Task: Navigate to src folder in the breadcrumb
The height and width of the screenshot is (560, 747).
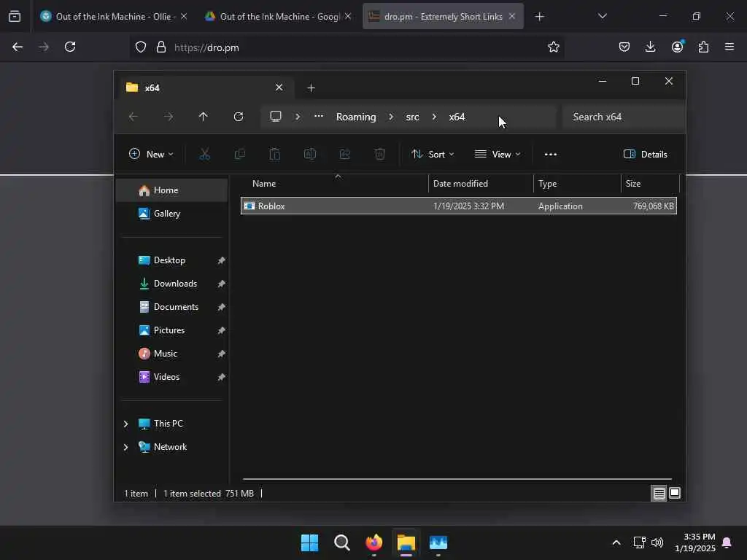Action: pos(412,117)
